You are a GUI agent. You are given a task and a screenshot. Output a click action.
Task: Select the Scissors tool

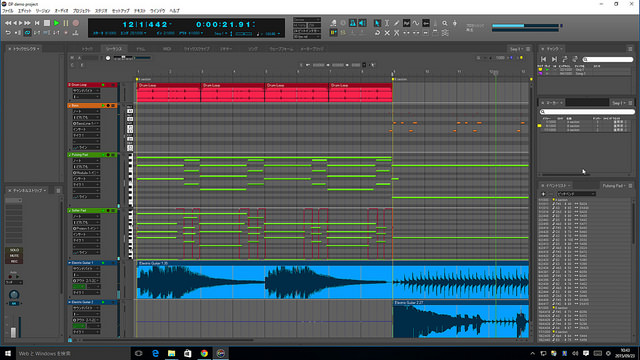click(x=396, y=33)
